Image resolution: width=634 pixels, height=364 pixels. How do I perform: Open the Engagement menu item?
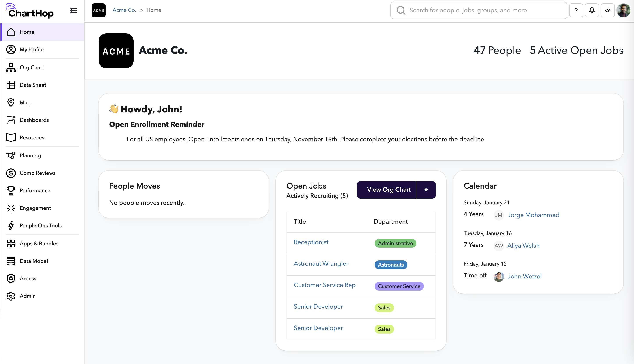tap(35, 208)
